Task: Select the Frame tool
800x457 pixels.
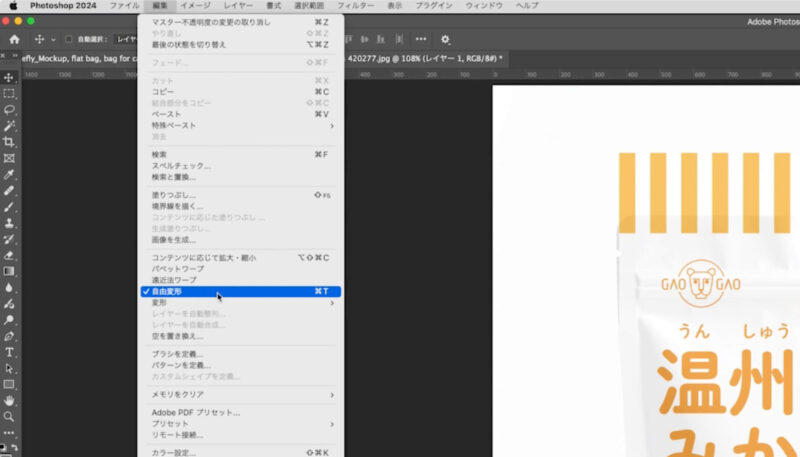Action: point(9,158)
